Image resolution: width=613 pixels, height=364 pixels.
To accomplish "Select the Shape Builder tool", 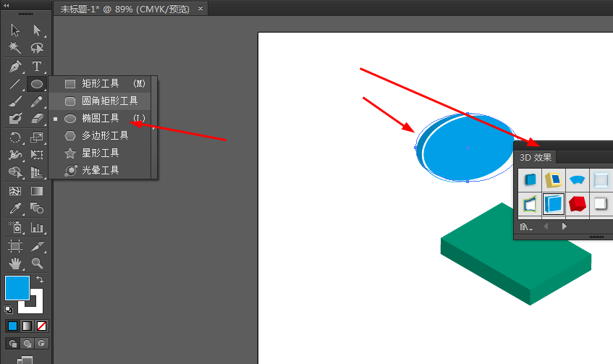I will (15, 172).
